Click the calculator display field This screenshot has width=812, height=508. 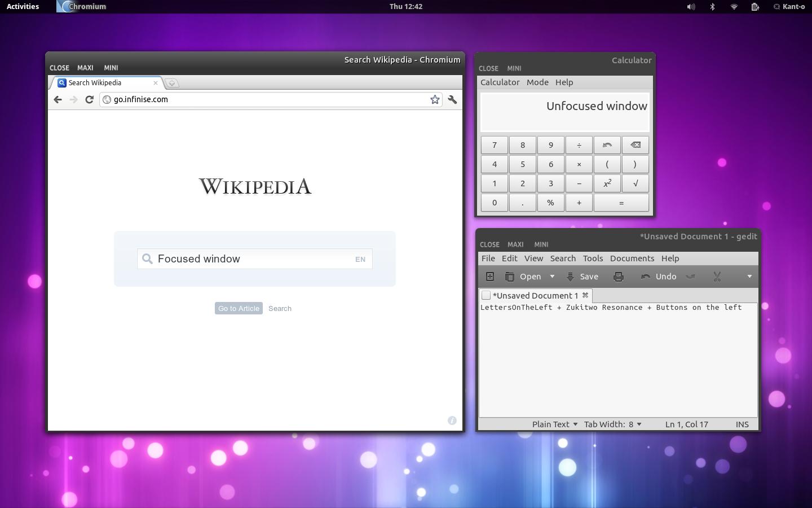565,112
